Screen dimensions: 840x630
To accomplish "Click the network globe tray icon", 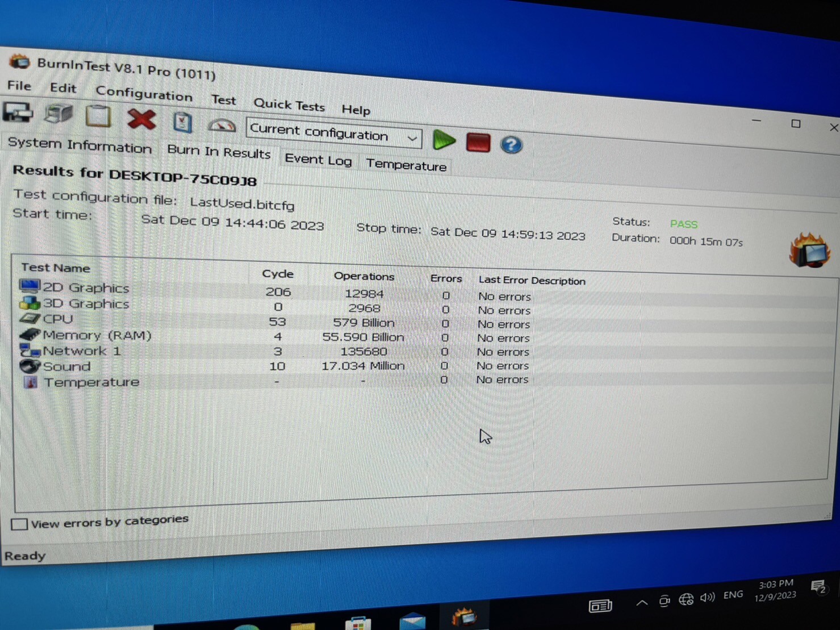I will 686,599.
